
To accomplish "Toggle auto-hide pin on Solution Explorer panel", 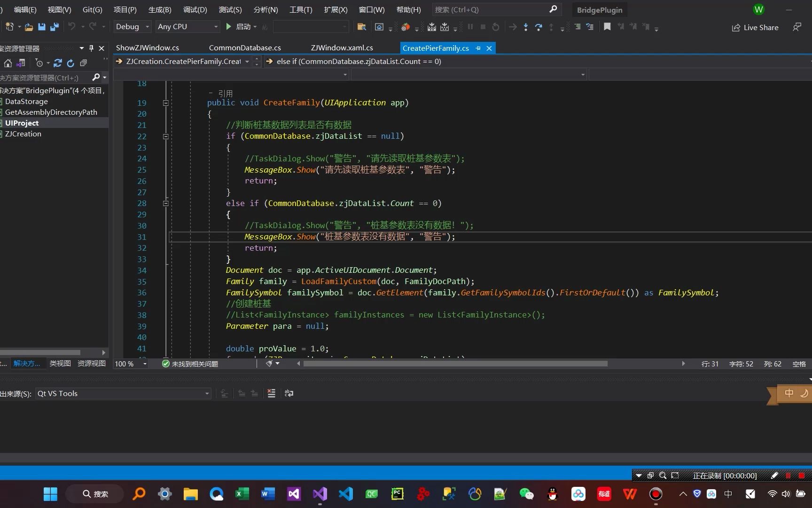I will 91,48.
